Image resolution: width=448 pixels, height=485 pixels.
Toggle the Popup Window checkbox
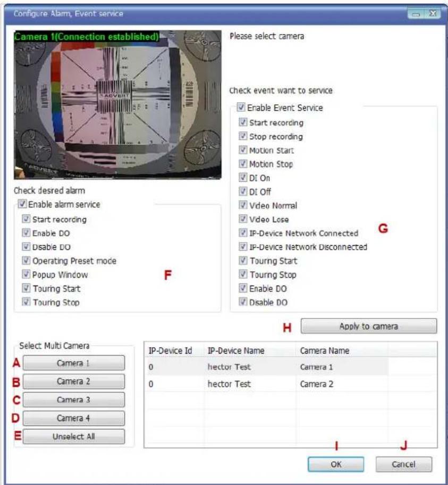click(26, 274)
